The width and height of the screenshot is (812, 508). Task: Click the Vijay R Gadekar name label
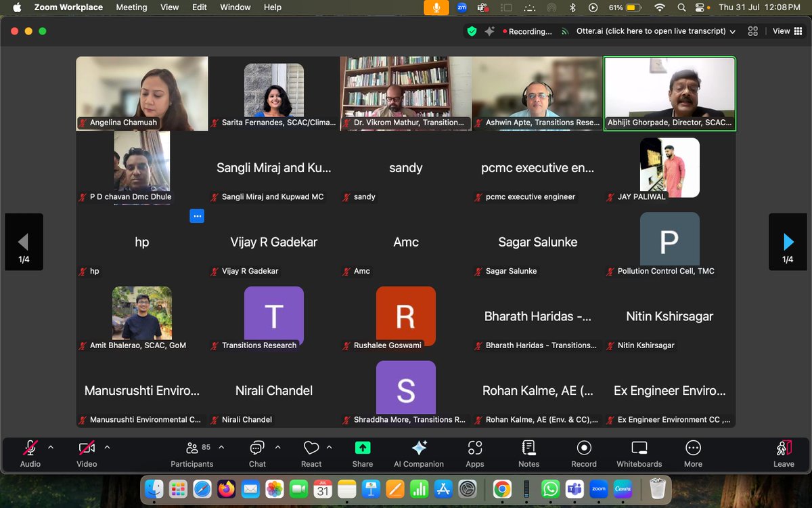[250, 271]
